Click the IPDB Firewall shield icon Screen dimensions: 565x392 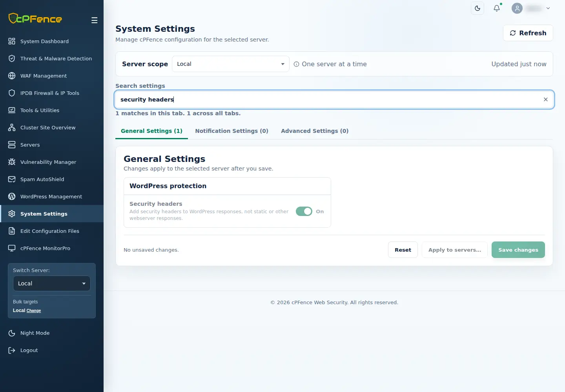(x=12, y=93)
